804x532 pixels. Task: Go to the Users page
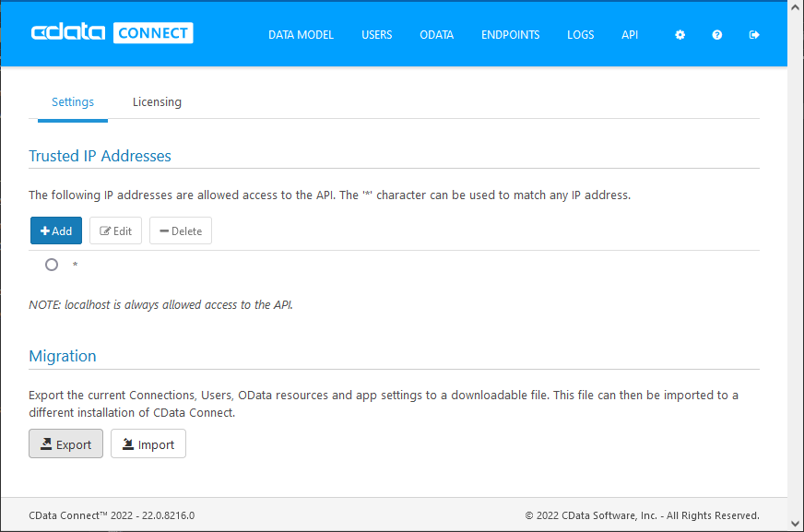coord(376,35)
